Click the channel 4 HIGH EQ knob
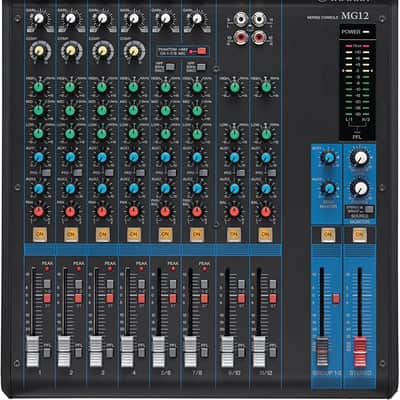Viewport: 400px width, 400px height. point(133,88)
